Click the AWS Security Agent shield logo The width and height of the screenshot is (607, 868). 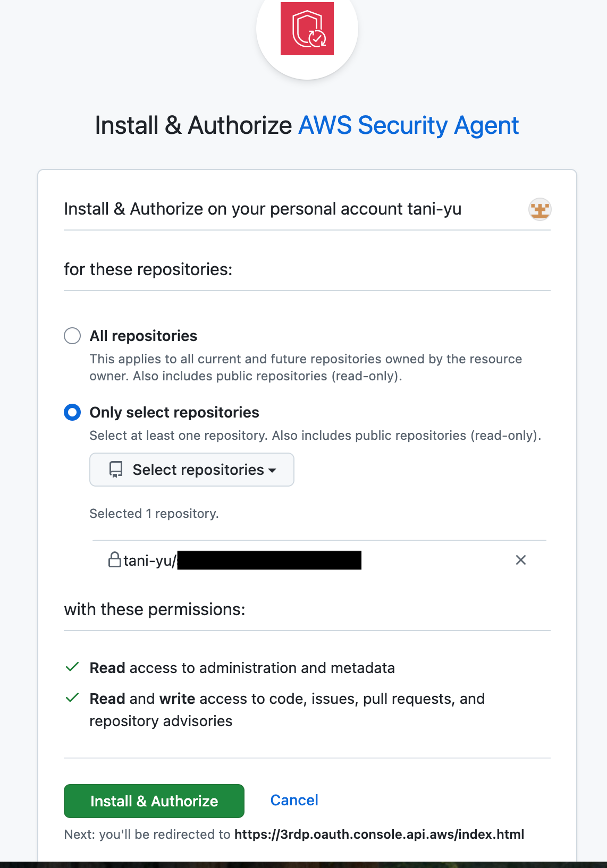coord(307,29)
